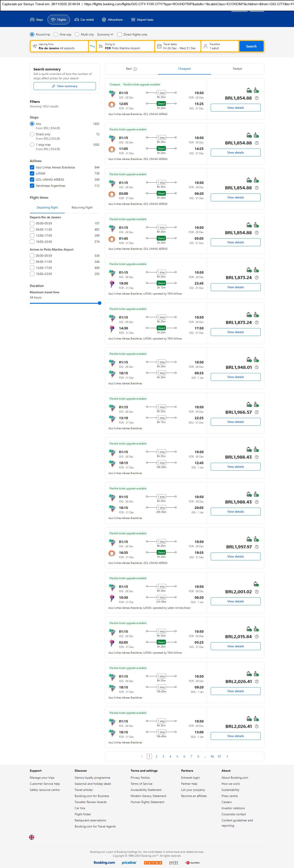Click the UK flag language icon in footer
Viewport: 294px width, 868px height.
click(32, 837)
